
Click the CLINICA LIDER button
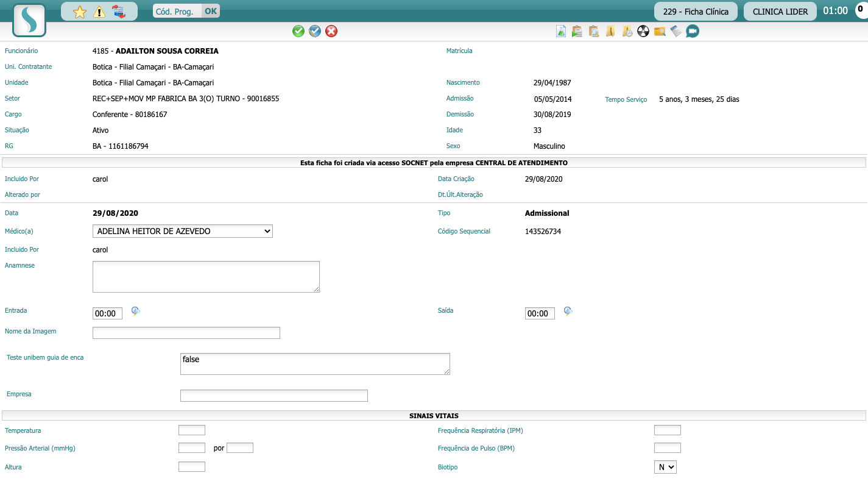[780, 12]
